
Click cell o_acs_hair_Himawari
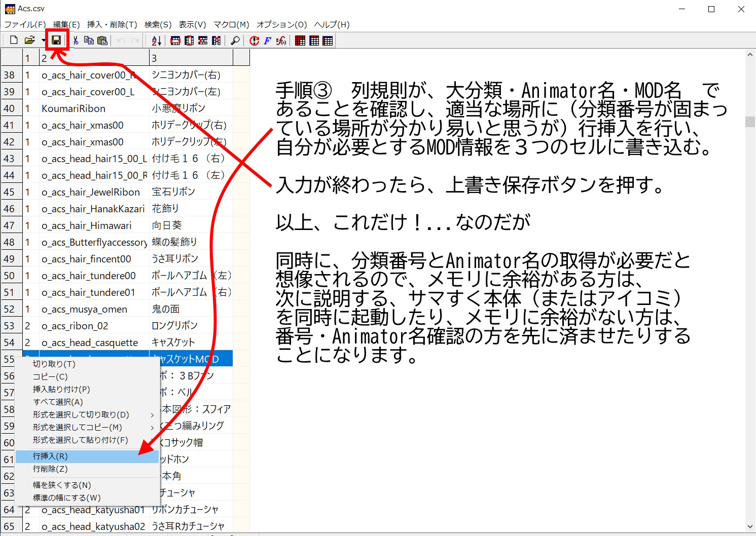[x=94, y=225]
